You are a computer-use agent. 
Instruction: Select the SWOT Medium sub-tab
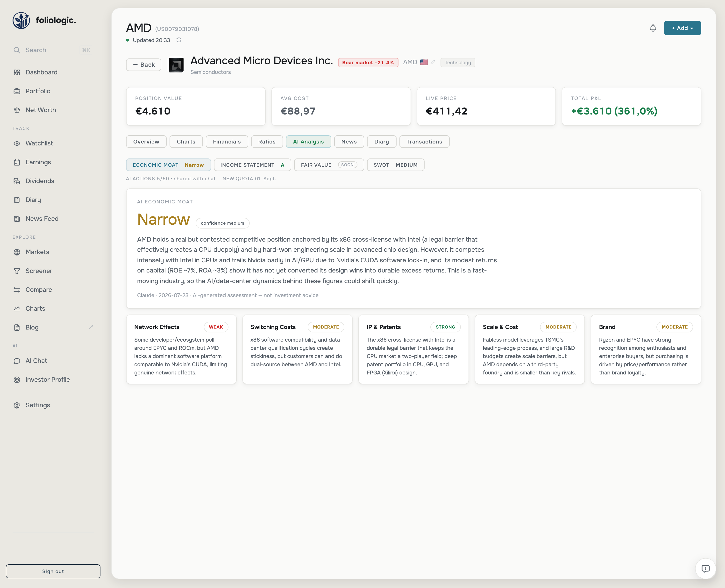[396, 165]
